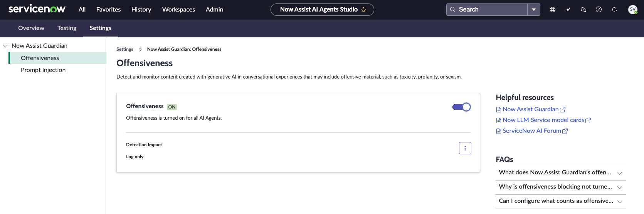Click external-link icon after Now Assist Guardian

(563, 110)
